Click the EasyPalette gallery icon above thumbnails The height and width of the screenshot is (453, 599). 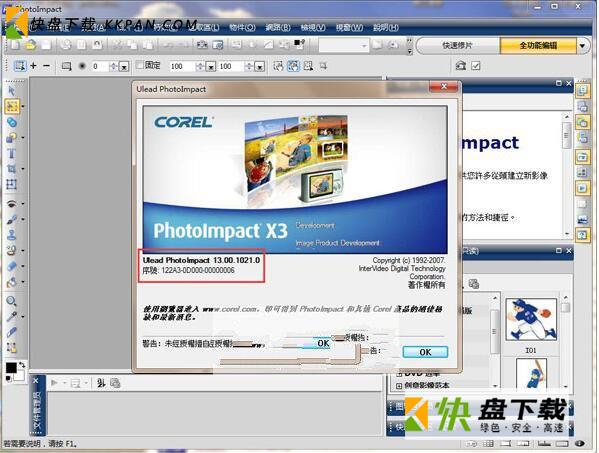click(474, 284)
